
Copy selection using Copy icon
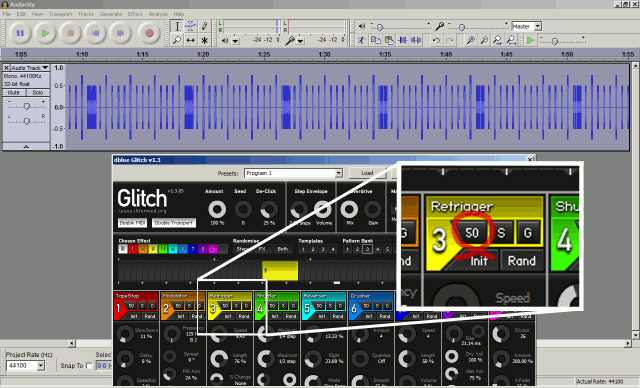click(375, 40)
